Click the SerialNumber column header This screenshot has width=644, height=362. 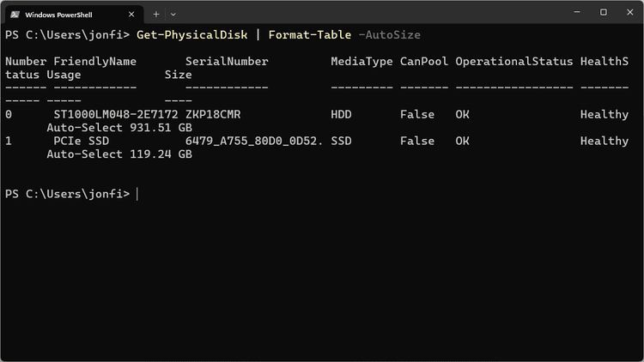[227, 61]
